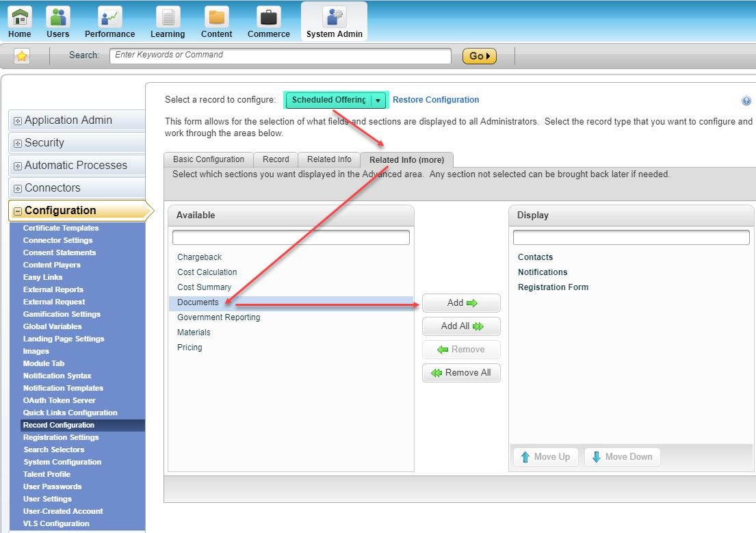
Task: Switch to the Record tab
Action: coord(276,159)
